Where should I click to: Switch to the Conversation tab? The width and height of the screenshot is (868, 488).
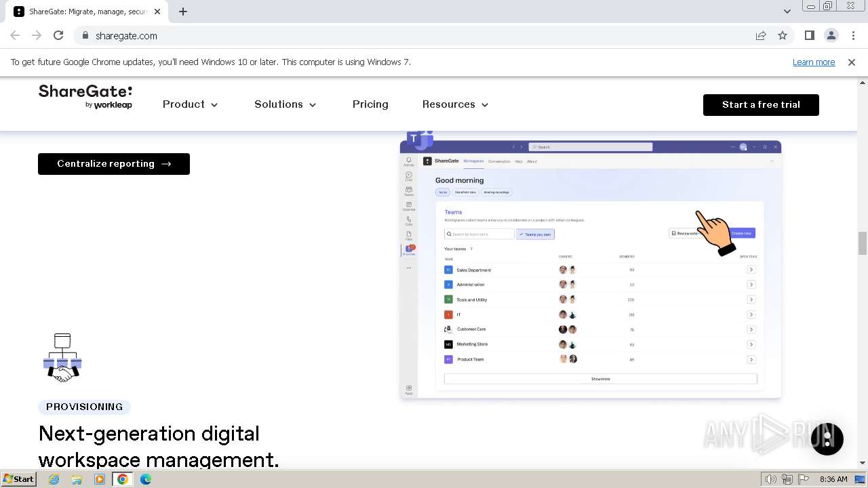499,161
